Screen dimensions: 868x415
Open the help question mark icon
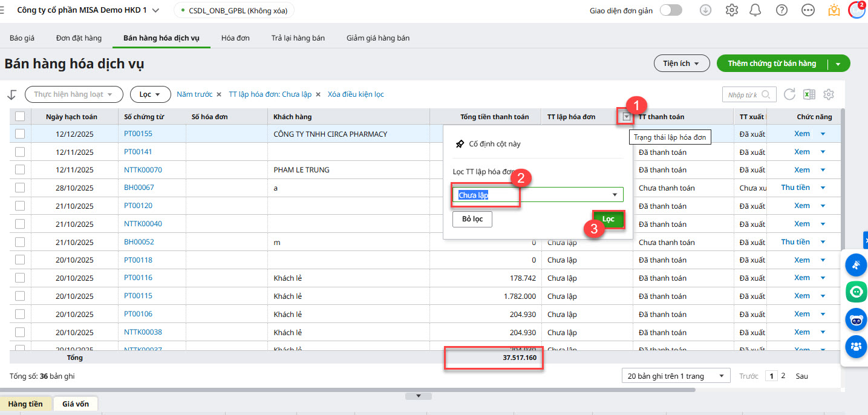coord(782,10)
